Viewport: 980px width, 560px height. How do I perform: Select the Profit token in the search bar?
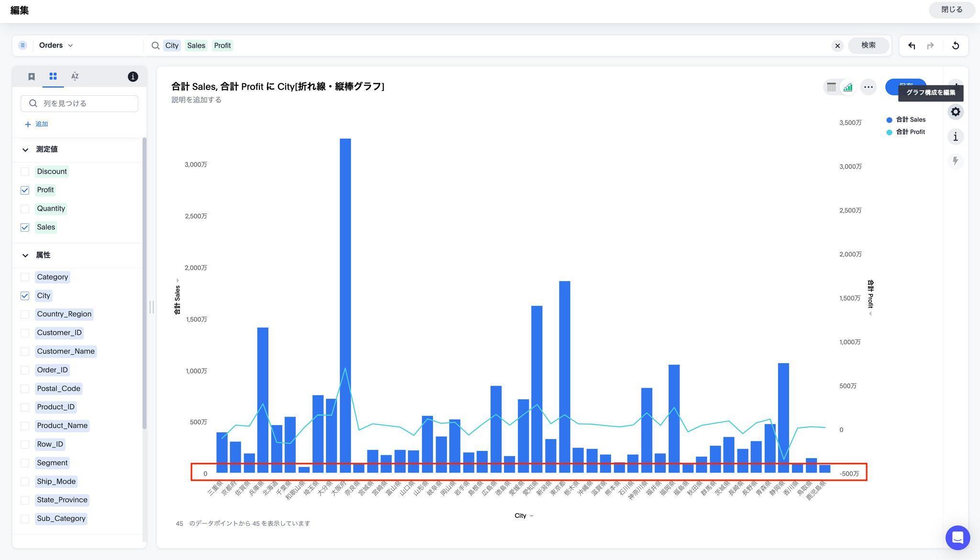pyautogui.click(x=223, y=45)
